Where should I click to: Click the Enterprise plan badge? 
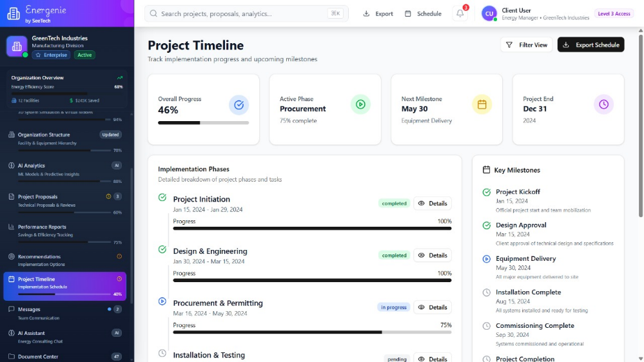click(x=52, y=55)
